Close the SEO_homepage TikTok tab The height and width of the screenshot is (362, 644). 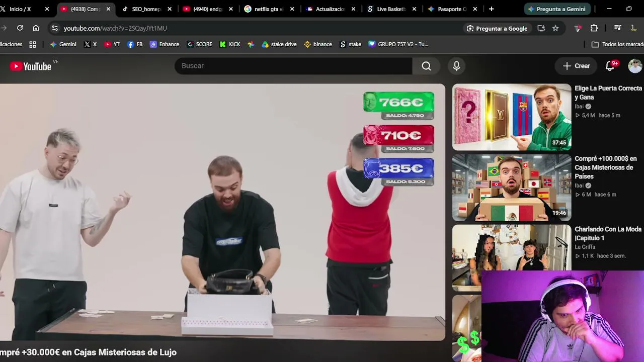click(170, 9)
